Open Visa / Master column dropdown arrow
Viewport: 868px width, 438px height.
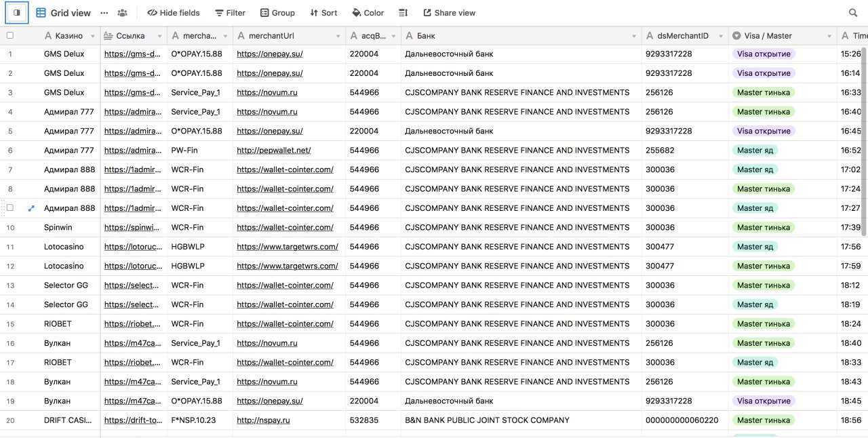click(x=829, y=36)
